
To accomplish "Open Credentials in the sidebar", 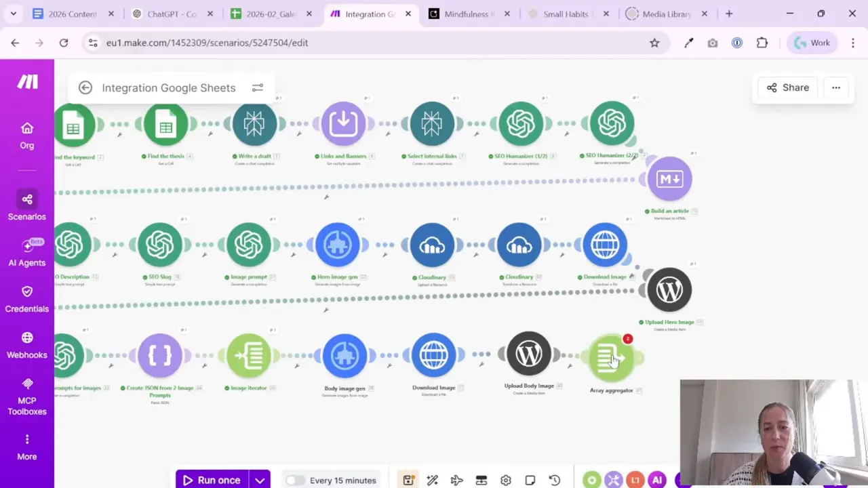I will pyautogui.click(x=27, y=299).
